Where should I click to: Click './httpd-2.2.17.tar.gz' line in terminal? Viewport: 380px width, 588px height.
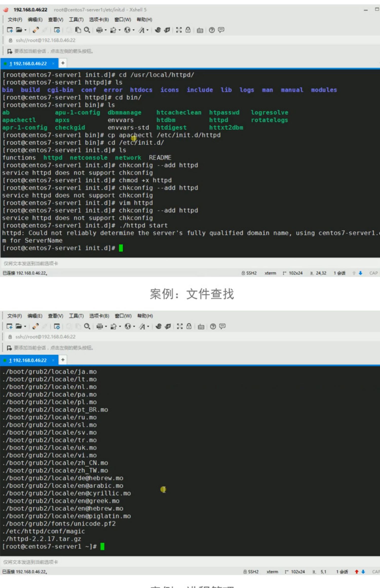pos(42,539)
